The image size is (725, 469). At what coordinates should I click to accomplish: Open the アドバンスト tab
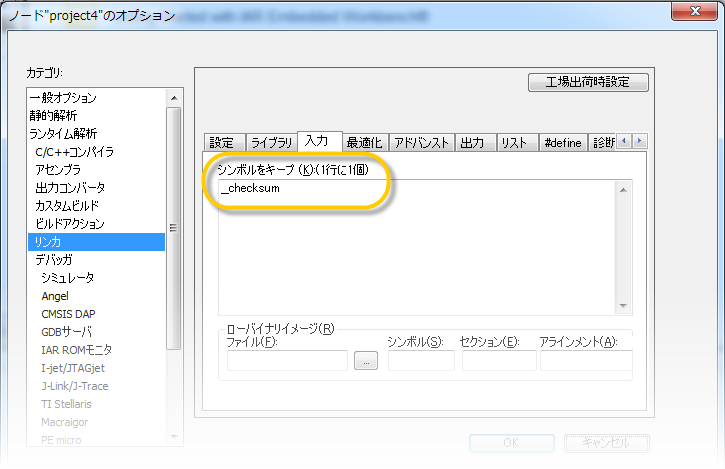coord(421,143)
